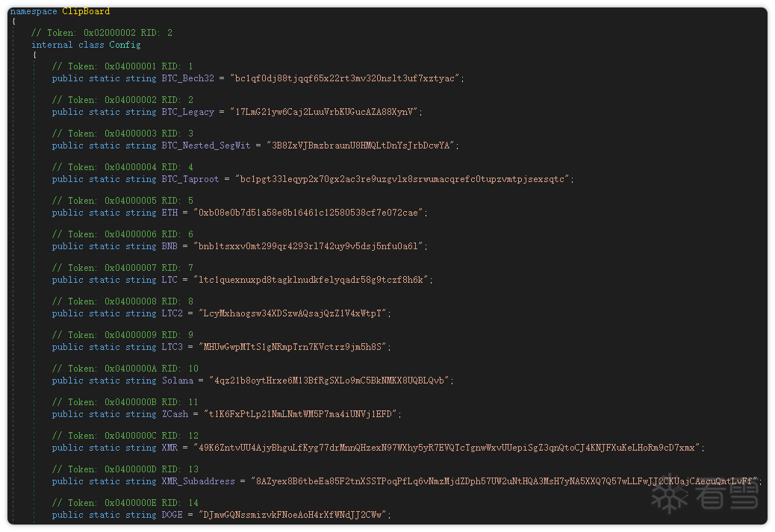Screen dimensions: 775x532
Task: Click the namespace keyword on the first line
Action: pyautogui.click(x=34, y=11)
